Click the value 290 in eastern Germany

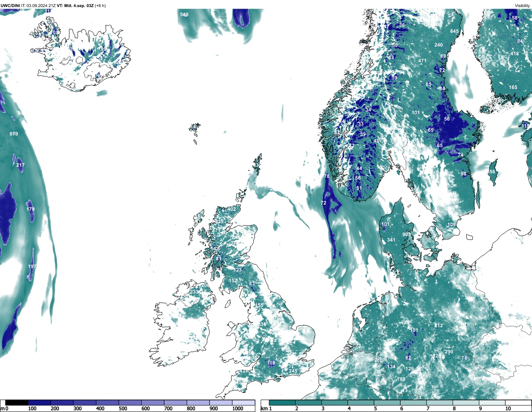pyautogui.click(x=449, y=352)
